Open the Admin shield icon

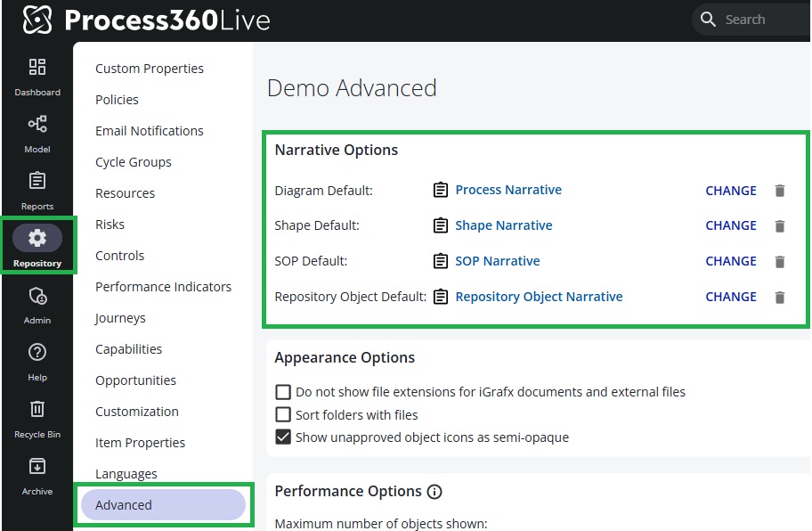(37, 297)
